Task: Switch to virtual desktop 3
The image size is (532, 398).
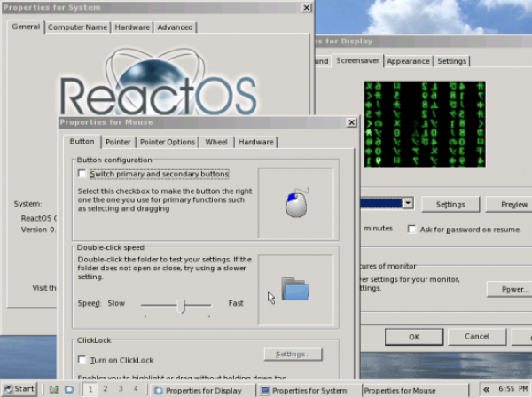Action: pyautogui.click(x=121, y=388)
